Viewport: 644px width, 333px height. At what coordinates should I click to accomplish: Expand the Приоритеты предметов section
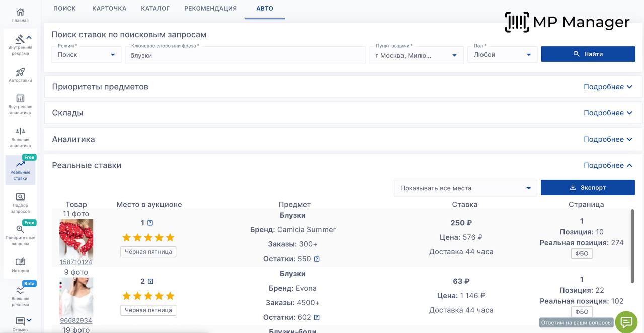pyautogui.click(x=607, y=87)
